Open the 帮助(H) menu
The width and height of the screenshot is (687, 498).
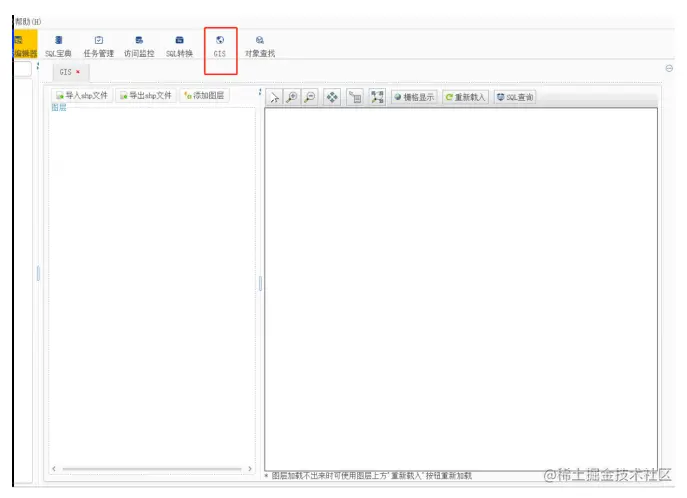click(x=28, y=21)
